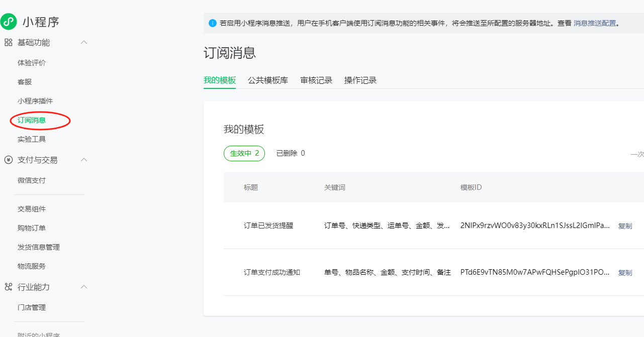Click keywords cell starting with 订单号、快递类型

(x=387, y=226)
